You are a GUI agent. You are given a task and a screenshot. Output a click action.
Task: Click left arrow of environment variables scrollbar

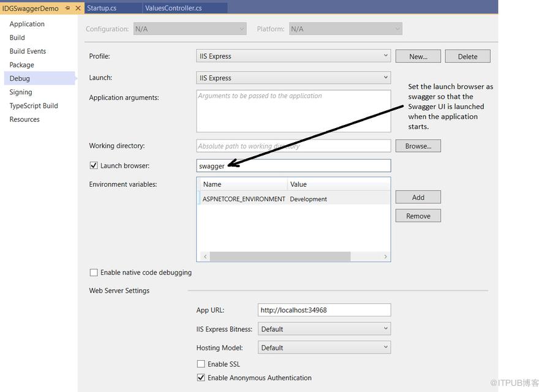click(x=205, y=257)
